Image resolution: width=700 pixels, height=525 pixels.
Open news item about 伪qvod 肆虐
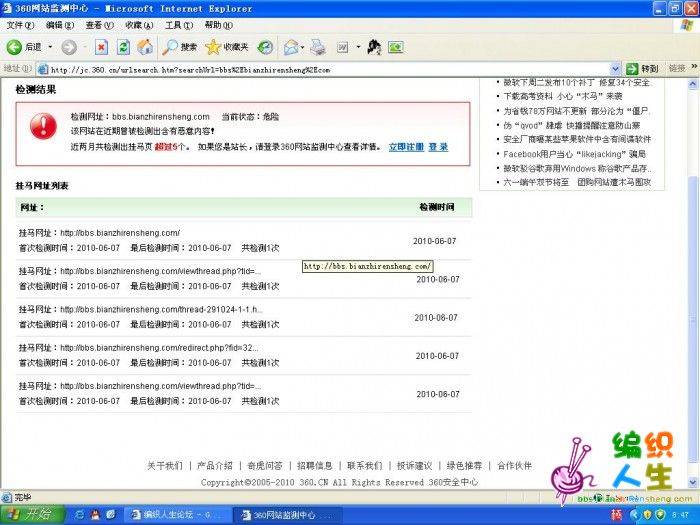pyautogui.click(x=571, y=126)
